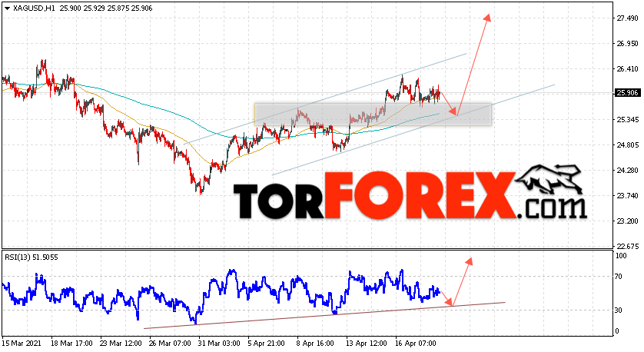Click the 26.410 price axis value
The height and width of the screenshot is (352, 644).
[627, 69]
